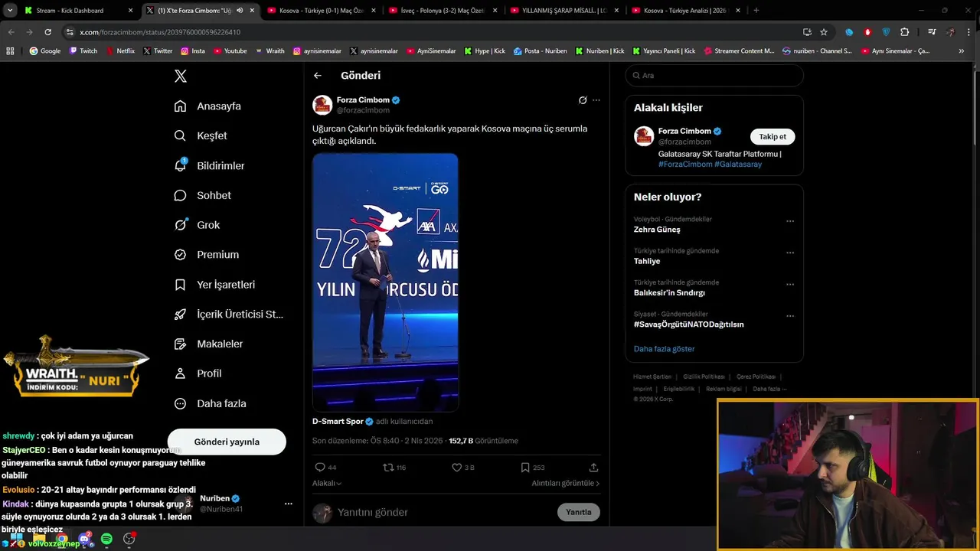Click the X logo in the sidebar
The image size is (980, 551).
(181, 76)
